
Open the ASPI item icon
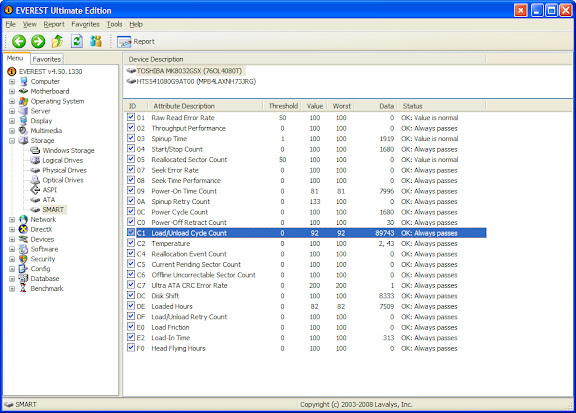pyautogui.click(x=35, y=190)
